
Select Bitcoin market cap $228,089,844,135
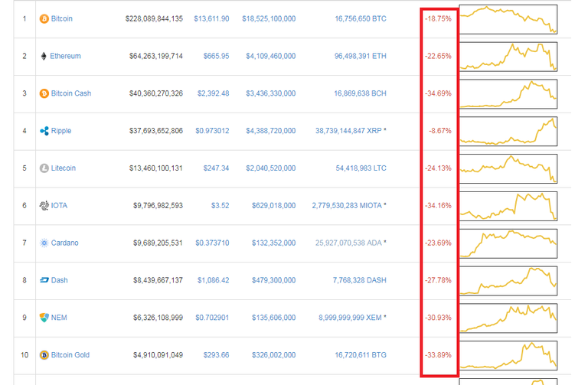154,18
